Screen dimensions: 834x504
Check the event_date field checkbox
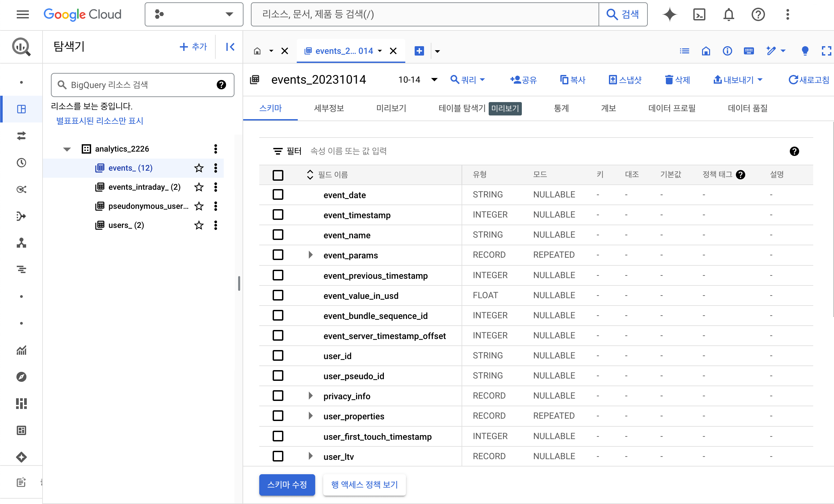coord(278,194)
